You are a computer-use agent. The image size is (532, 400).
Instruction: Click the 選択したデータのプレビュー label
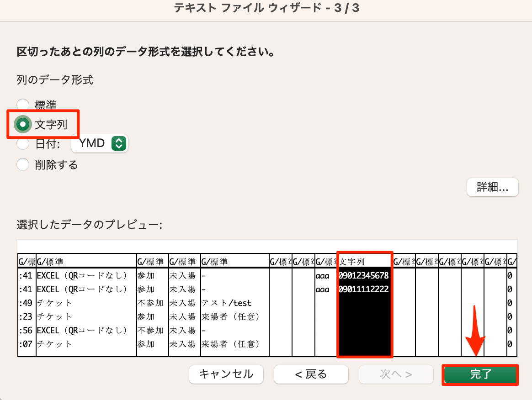pyautogui.click(x=90, y=224)
